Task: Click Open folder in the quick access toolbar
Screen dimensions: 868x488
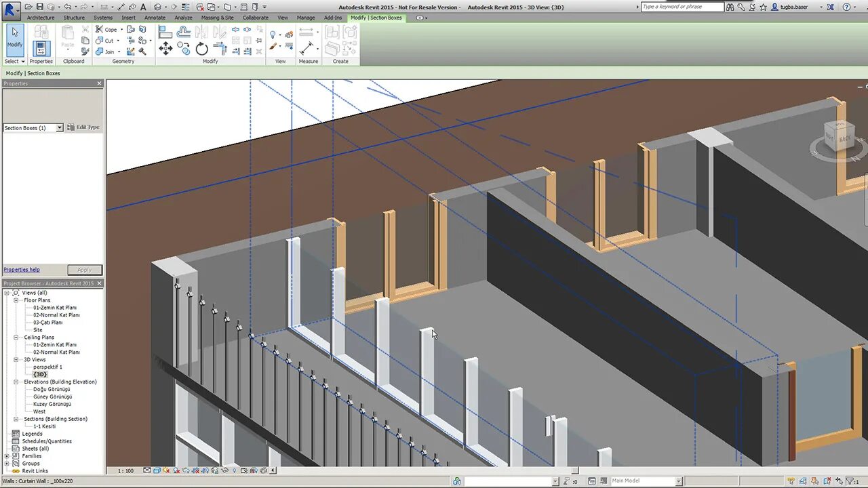Action: click(29, 7)
